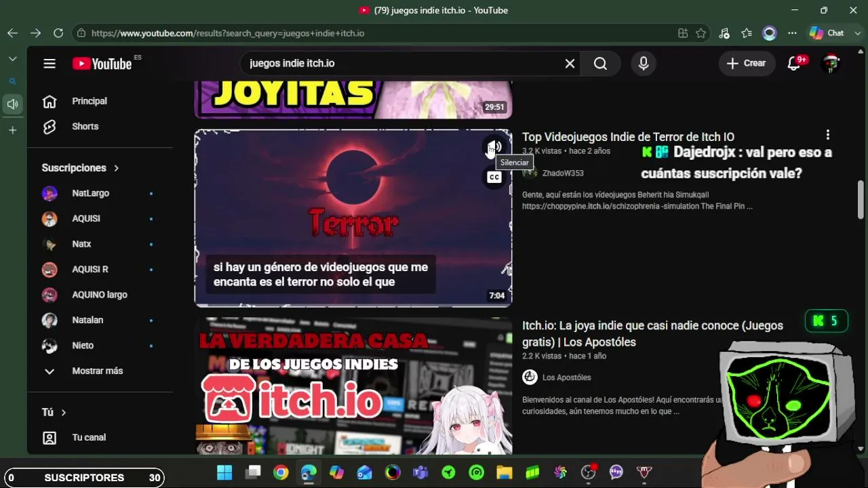Open the media control music note icon
The image size is (868, 488).
[x=724, y=33]
